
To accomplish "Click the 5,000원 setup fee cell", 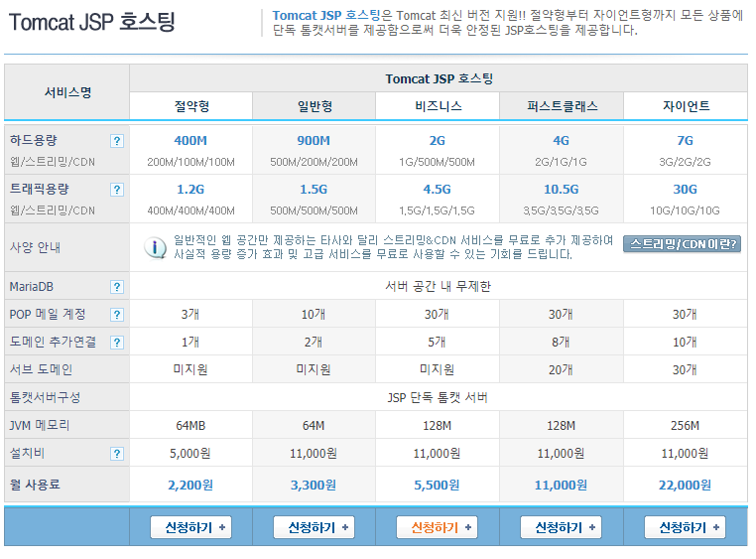I will (x=190, y=454).
